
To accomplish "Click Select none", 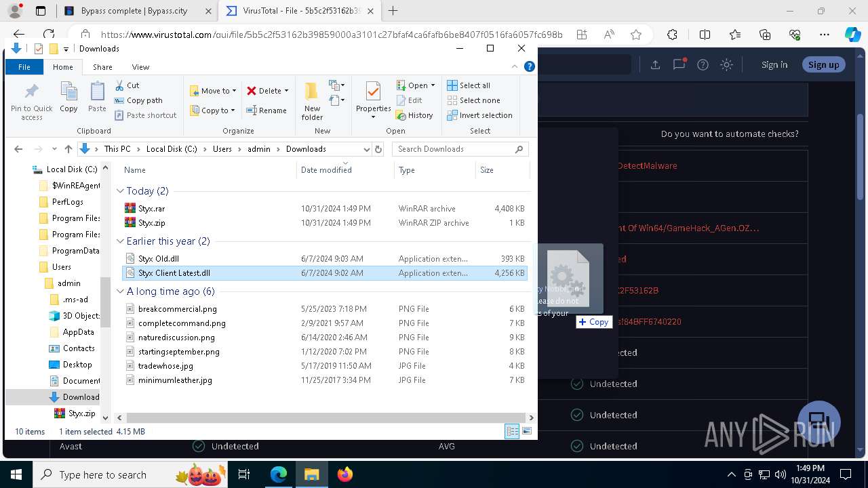I will (x=473, y=100).
